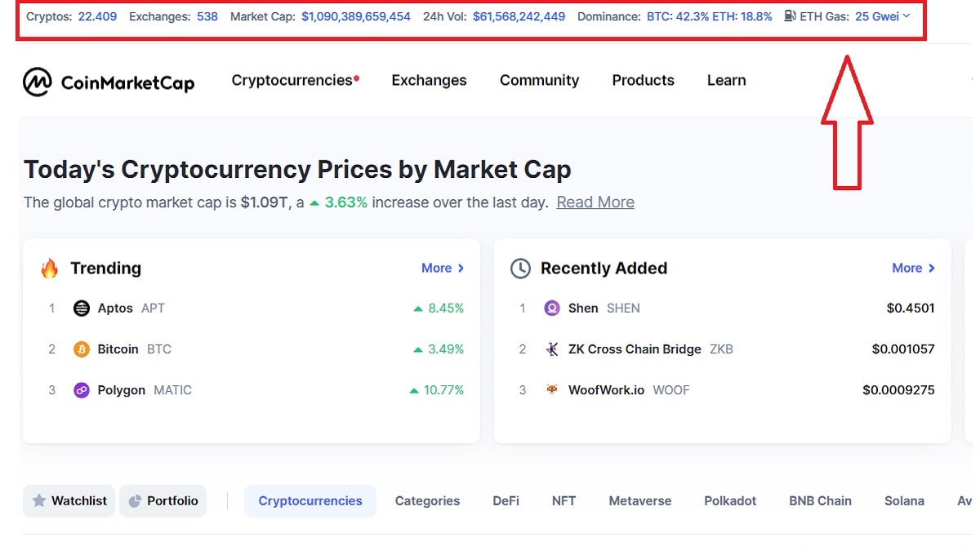Click the star icon on the Watchlist button

click(39, 500)
